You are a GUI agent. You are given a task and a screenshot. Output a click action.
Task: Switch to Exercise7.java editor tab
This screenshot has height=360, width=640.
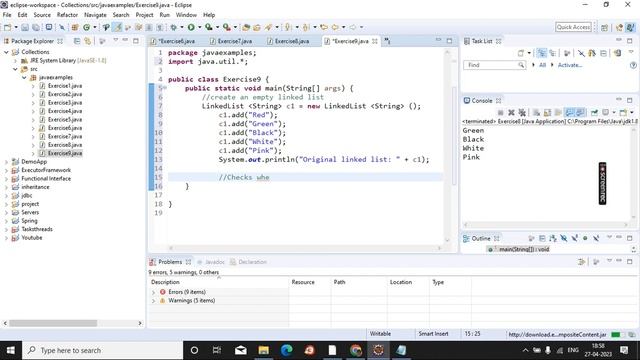(234, 41)
